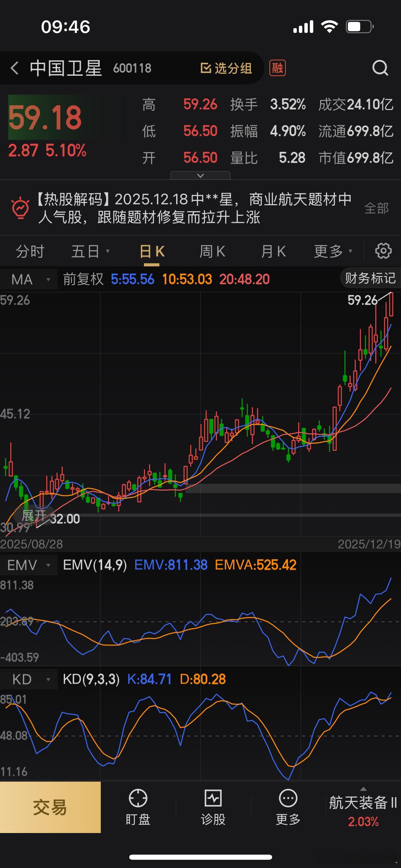Expand quote details chevron under 量比
Image resolution: width=401 pixels, height=868 pixels.
point(200,176)
